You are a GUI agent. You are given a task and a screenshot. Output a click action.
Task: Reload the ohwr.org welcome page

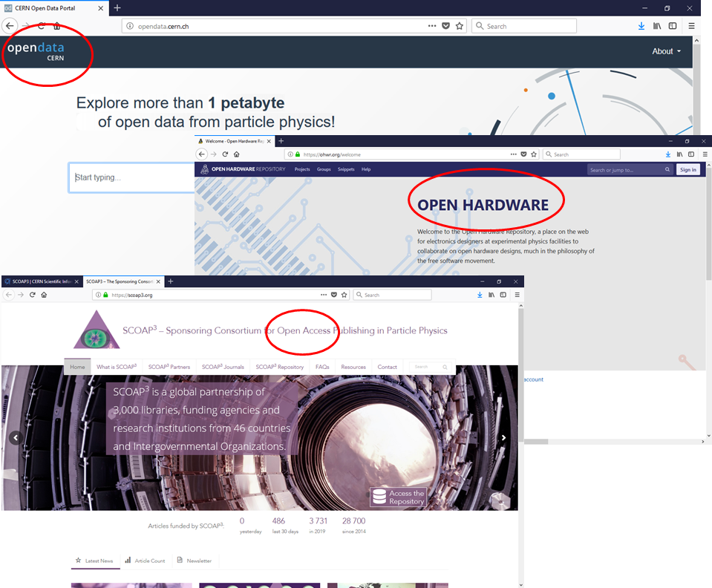click(x=225, y=154)
